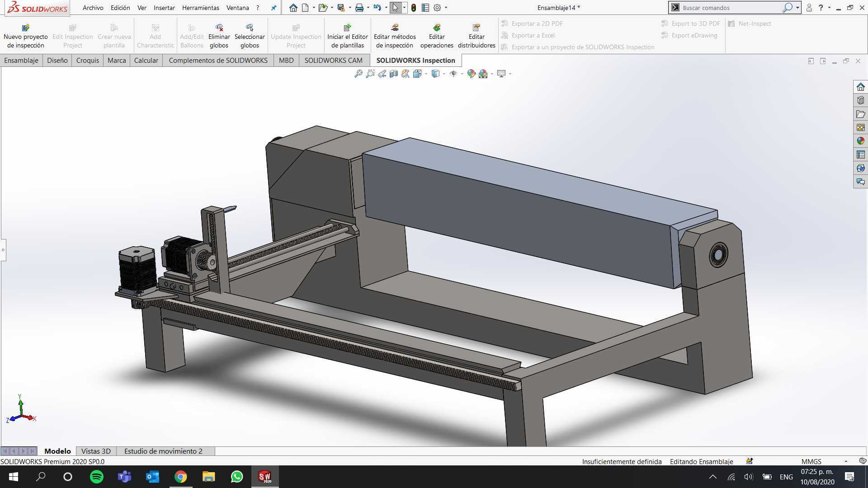Click Nuevo proyecto de inspección icon

(x=26, y=28)
